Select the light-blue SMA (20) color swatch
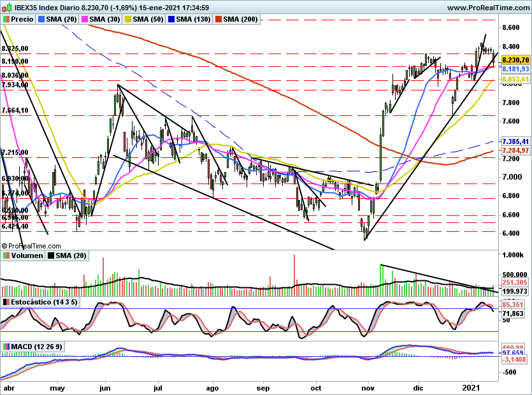The width and height of the screenshot is (532, 395). click(x=41, y=19)
